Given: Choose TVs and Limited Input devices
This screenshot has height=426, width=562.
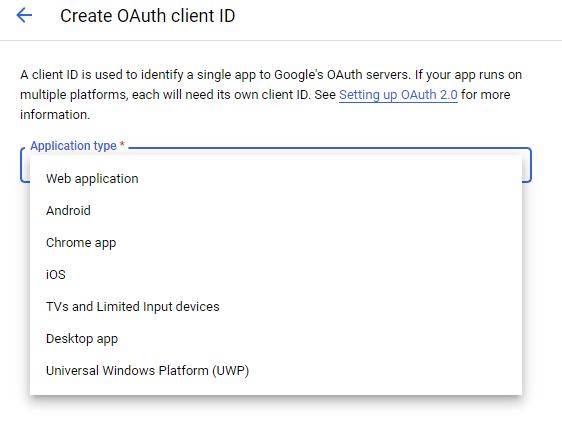Looking at the screenshot, I should pos(276,307).
